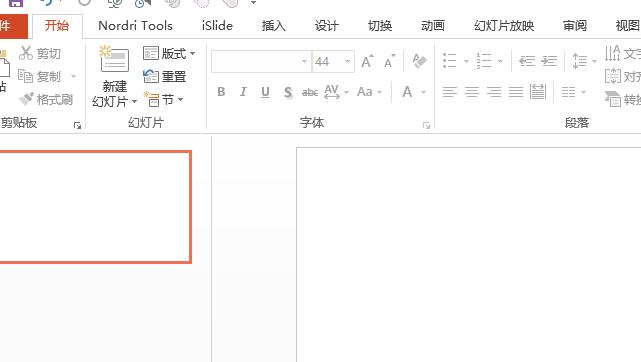Switch to 幻灯片放映 tab
Viewport: 641px width, 362px height.
(504, 26)
